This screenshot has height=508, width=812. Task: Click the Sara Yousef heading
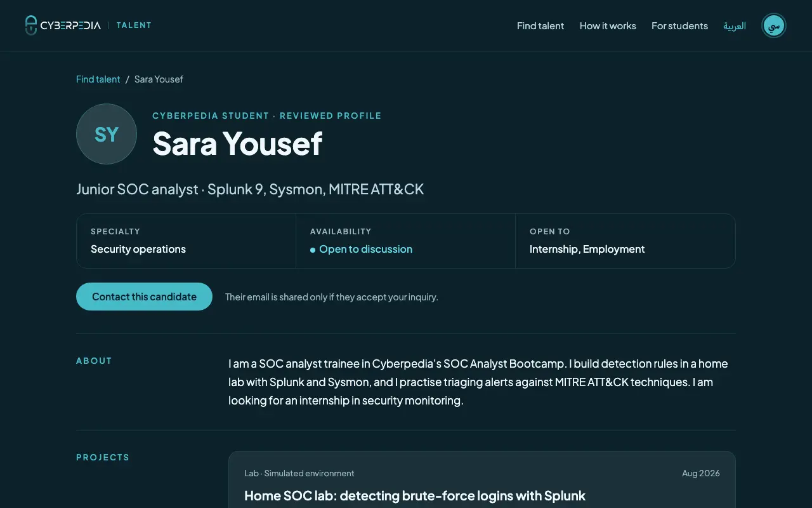[237, 143]
